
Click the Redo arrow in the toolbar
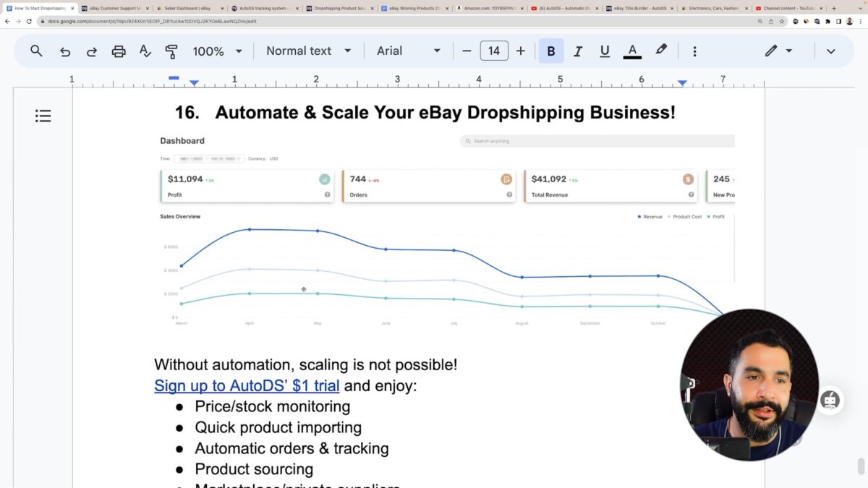coord(92,51)
